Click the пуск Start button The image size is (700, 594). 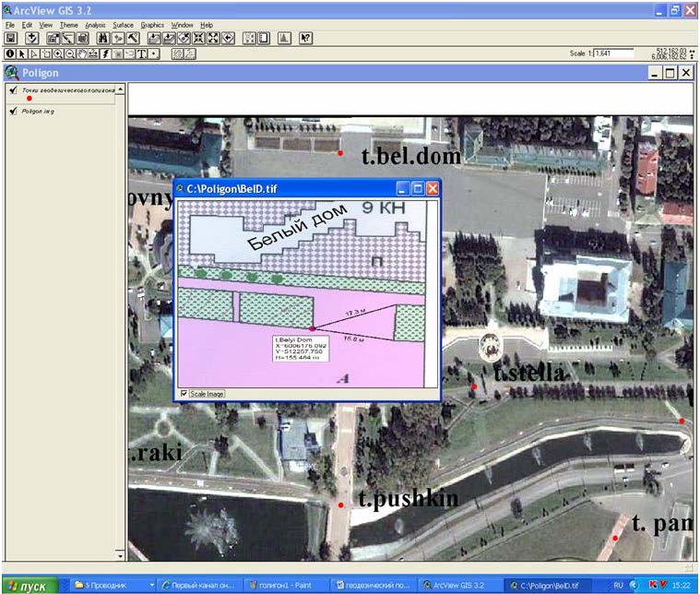tap(30, 585)
